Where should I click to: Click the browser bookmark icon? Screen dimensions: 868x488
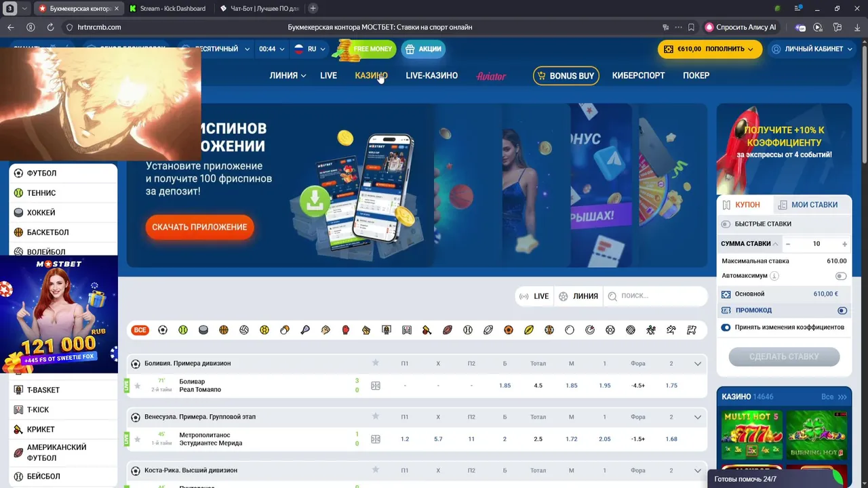pos(691,27)
